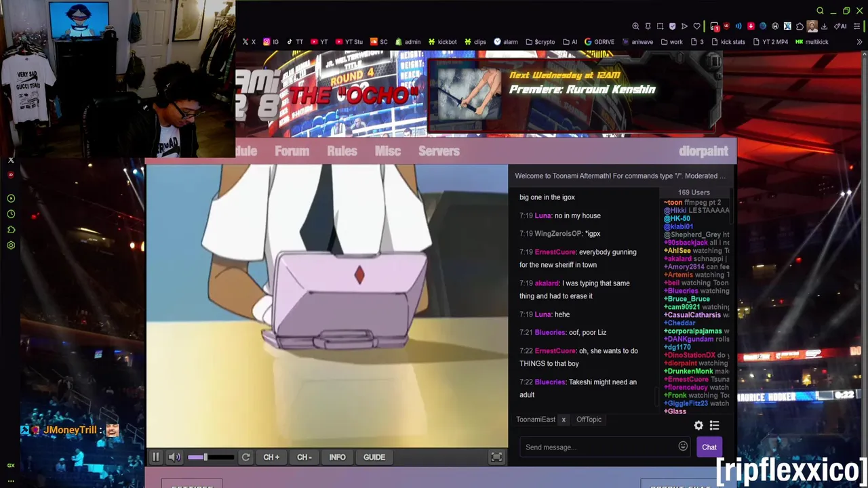Open the sidebar X Twitter panel
The image size is (868, 488).
pyautogui.click(x=11, y=160)
